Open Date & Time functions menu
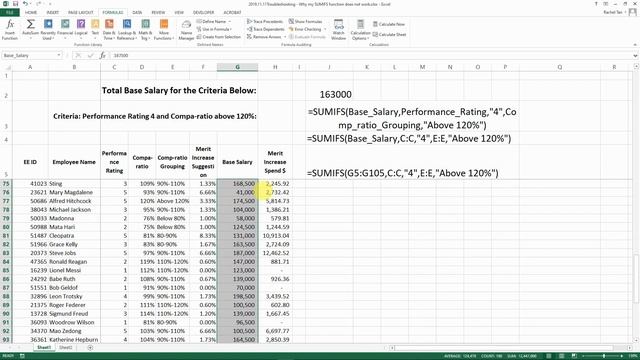The image size is (640, 360). (x=109, y=30)
